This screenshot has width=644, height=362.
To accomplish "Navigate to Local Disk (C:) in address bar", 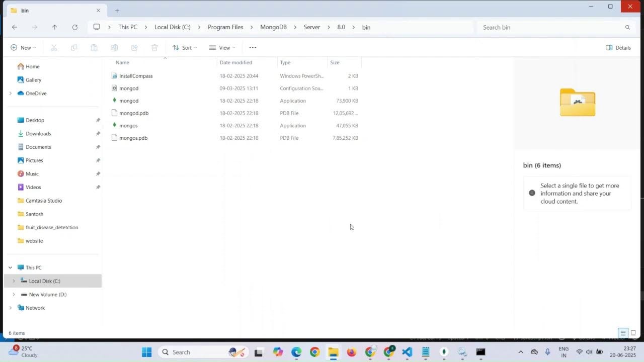I will coord(173,27).
